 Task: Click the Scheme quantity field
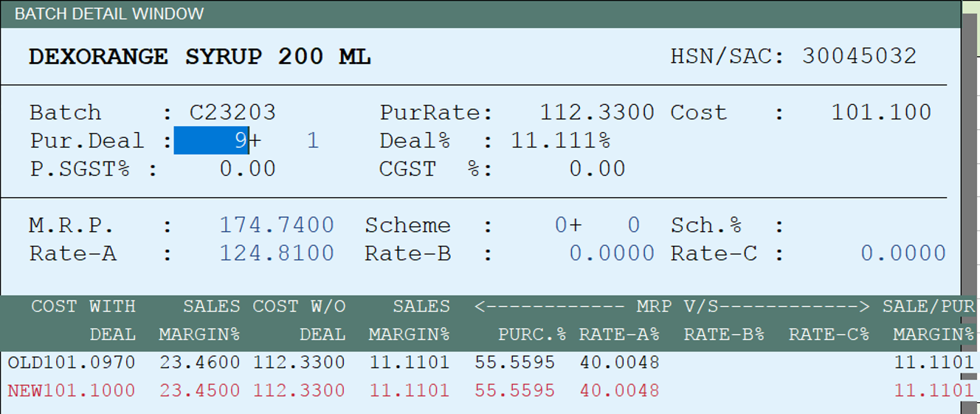click(597, 225)
